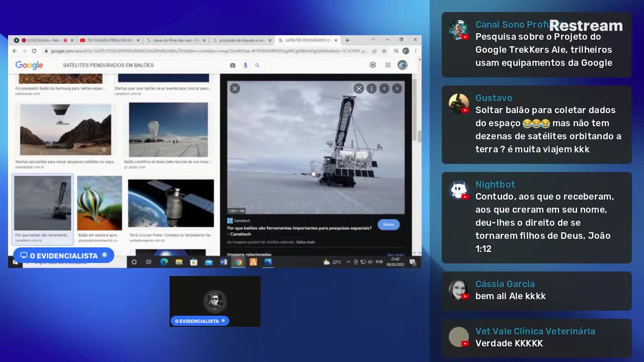Open Task View on taskbar

coord(148,262)
